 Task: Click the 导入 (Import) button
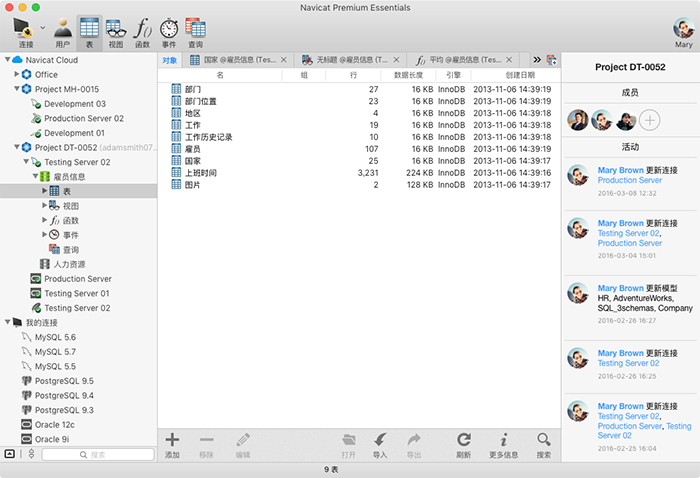[x=380, y=445]
